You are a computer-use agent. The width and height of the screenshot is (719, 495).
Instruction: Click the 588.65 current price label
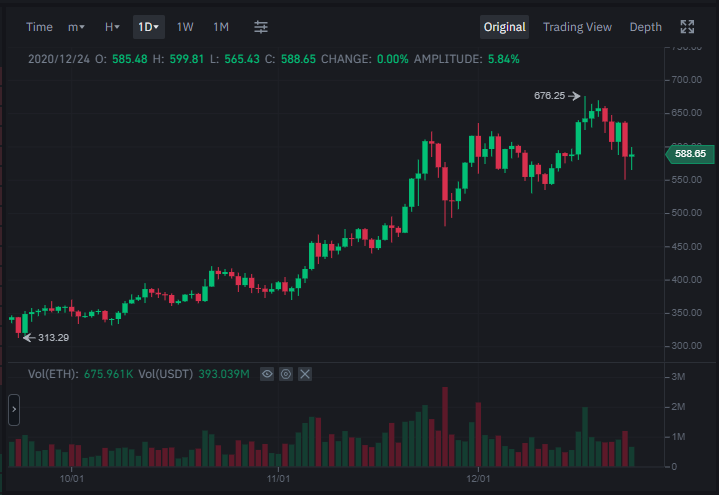coord(690,154)
